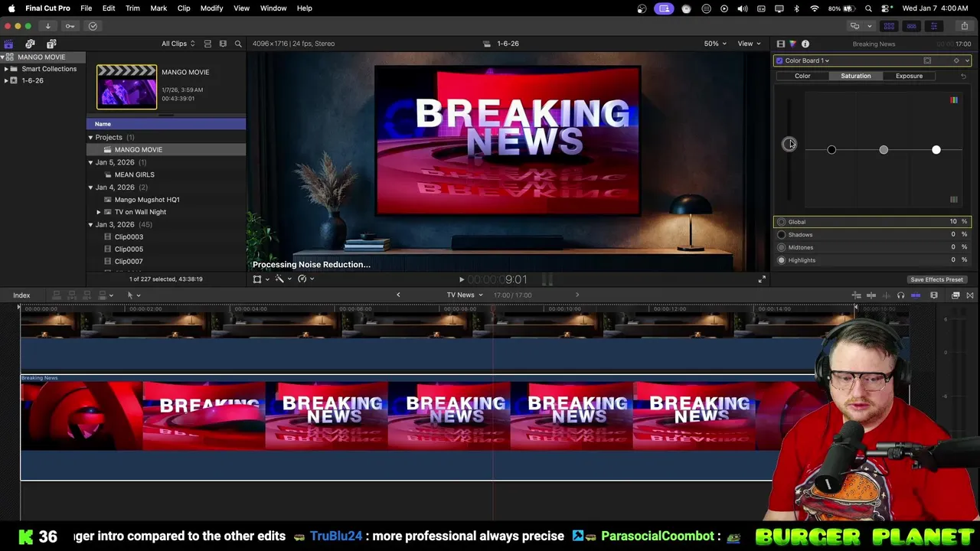Open the Modify menu
The width and height of the screenshot is (980, 551).
point(211,8)
